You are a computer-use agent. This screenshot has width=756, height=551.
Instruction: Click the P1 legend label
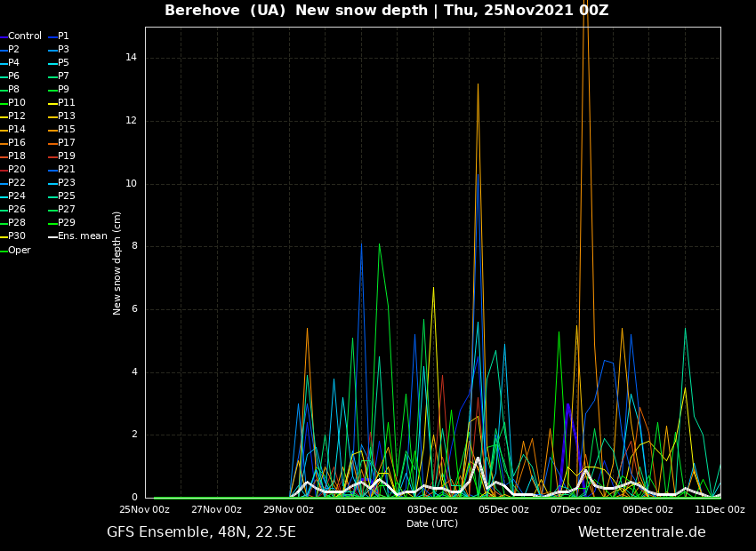point(63,36)
